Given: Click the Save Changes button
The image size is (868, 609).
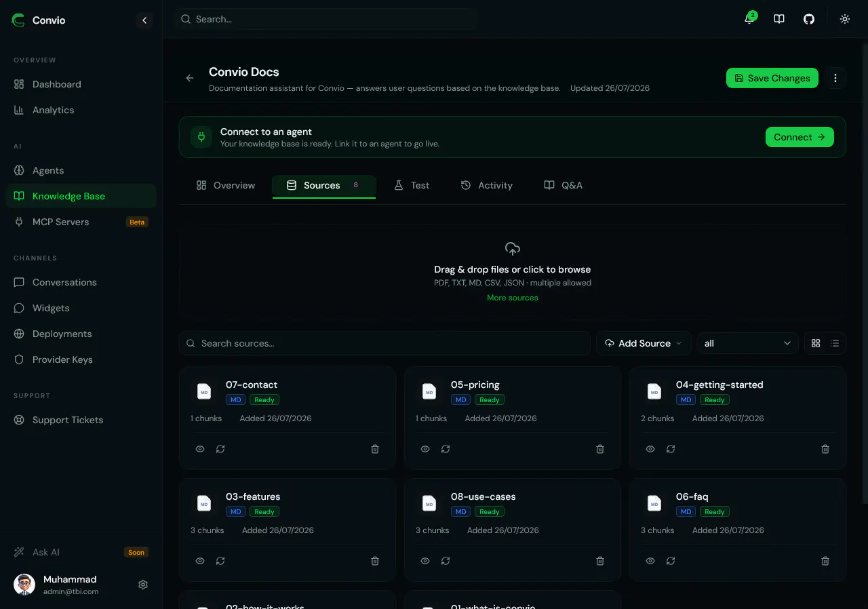Looking at the screenshot, I should (772, 78).
